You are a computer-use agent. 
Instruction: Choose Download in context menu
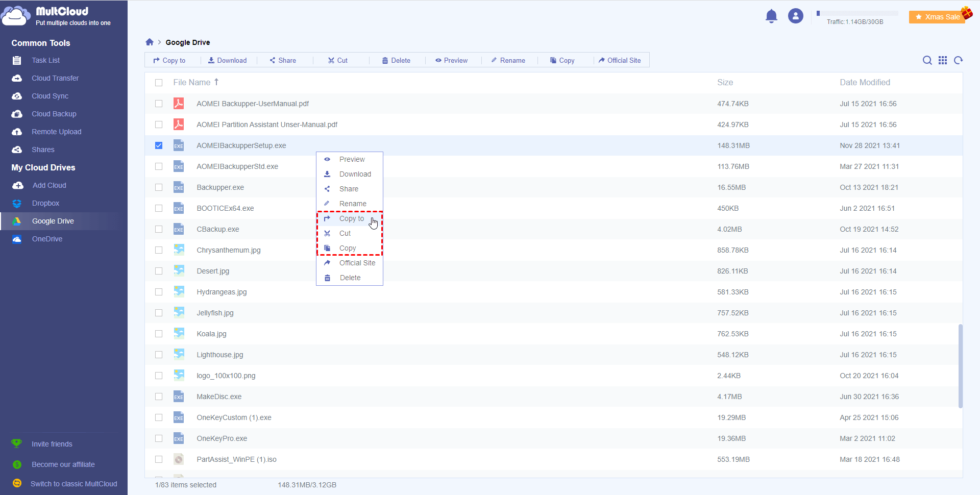pos(350,174)
